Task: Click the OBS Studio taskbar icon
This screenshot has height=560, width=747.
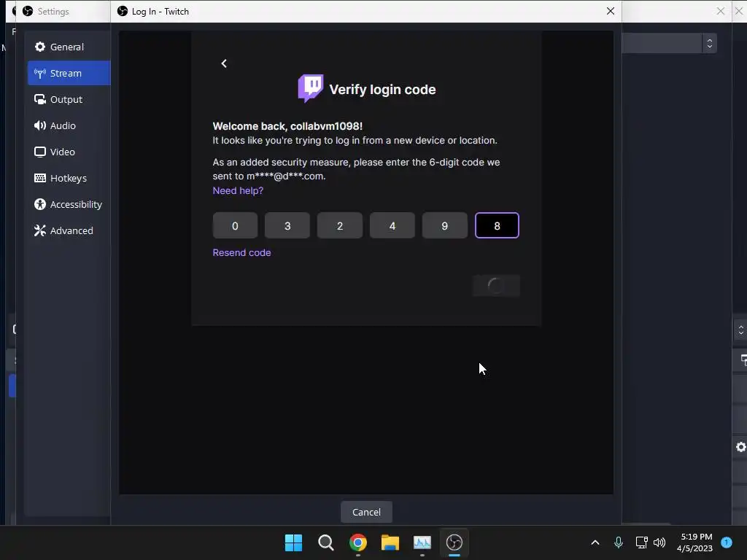Action: click(x=454, y=542)
